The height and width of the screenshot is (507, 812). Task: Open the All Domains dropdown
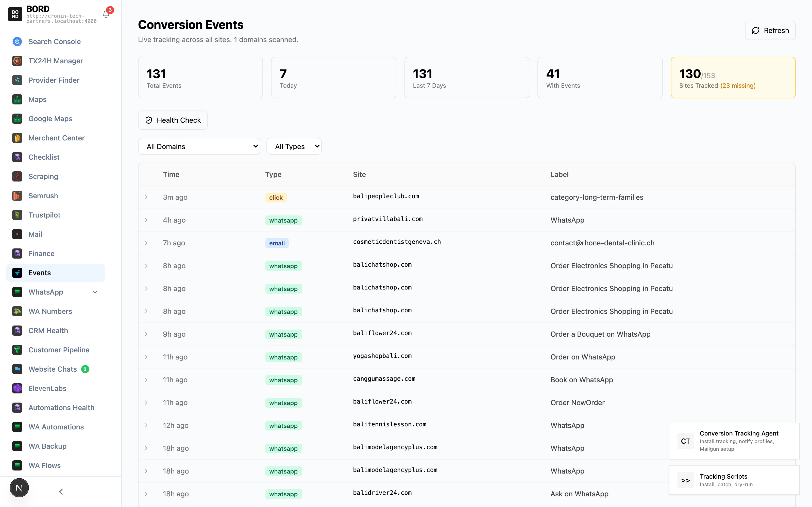point(199,146)
